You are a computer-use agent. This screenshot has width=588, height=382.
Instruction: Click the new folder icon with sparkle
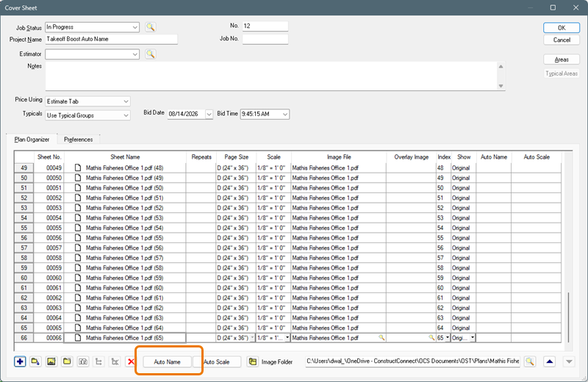click(x=67, y=361)
